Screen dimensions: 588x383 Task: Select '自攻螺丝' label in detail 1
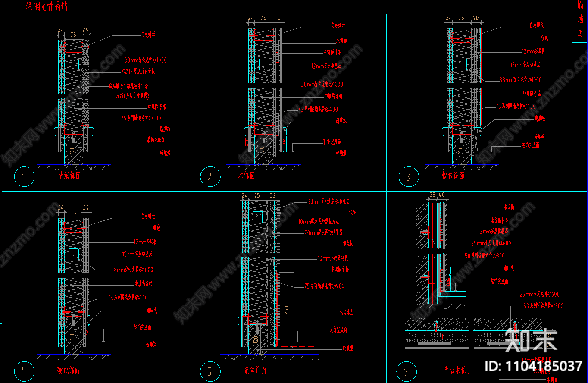(x=148, y=35)
